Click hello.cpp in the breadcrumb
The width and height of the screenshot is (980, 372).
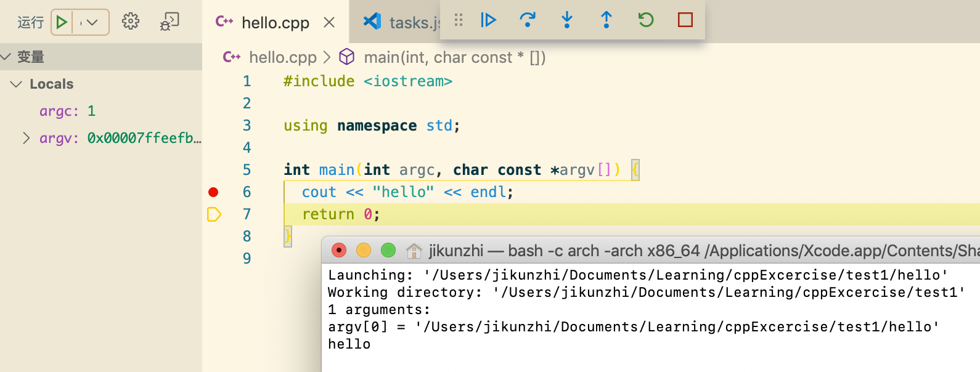tap(283, 57)
